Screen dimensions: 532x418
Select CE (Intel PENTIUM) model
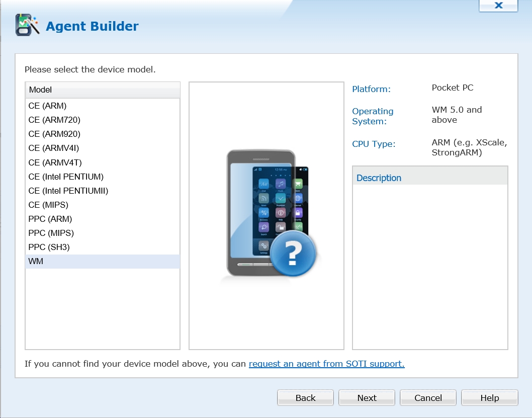coord(66,177)
